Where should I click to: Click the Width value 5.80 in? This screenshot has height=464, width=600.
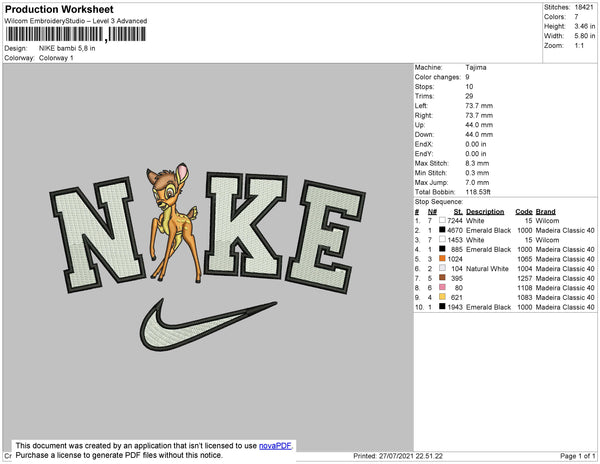(x=585, y=36)
